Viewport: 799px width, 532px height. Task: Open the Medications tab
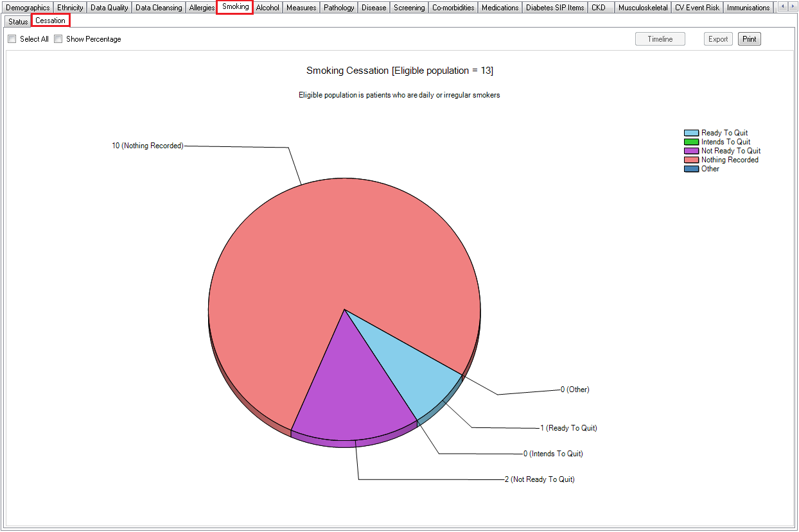coord(500,8)
